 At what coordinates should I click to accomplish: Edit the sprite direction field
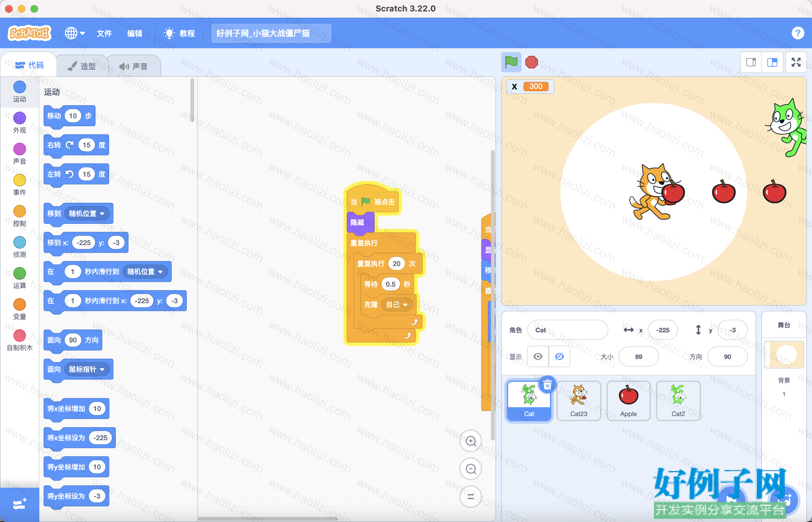[x=727, y=356]
